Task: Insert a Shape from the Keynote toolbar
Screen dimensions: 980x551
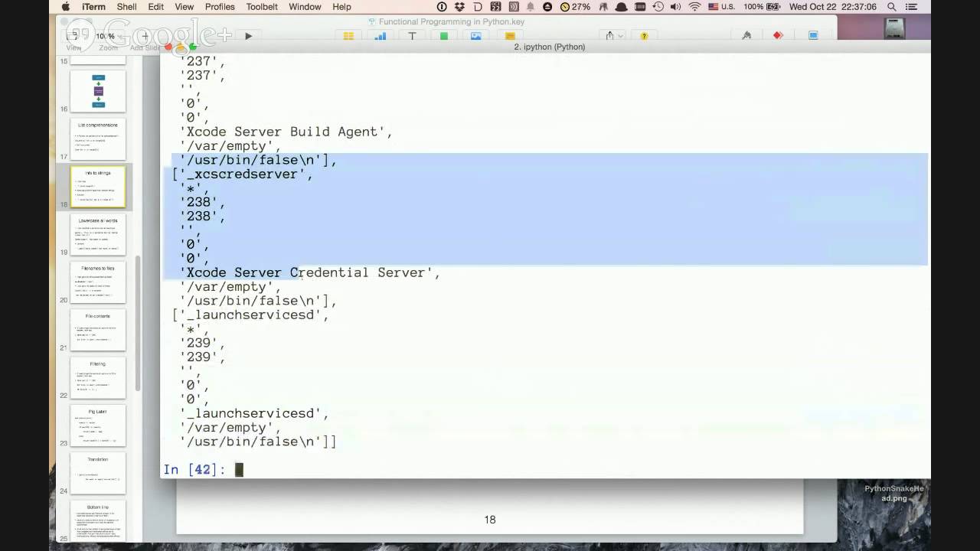Action: [x=444, y=36]
